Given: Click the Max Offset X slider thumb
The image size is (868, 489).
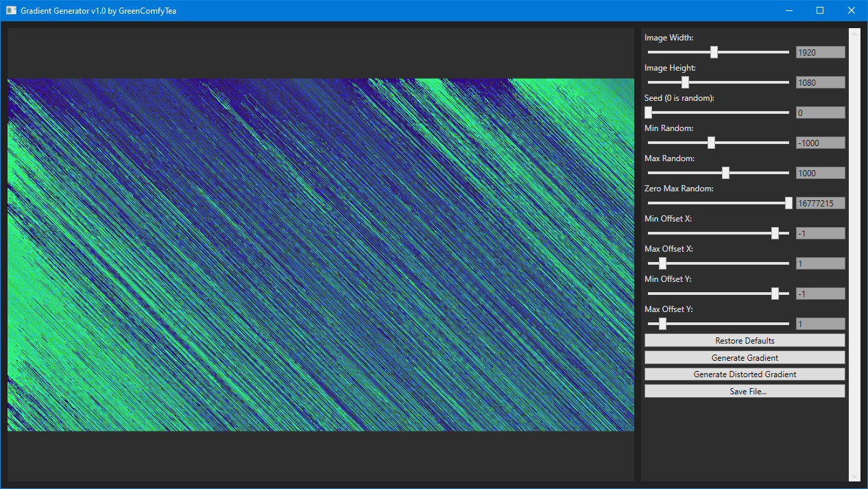Looking at the screenshot, I should click(662, 263).
